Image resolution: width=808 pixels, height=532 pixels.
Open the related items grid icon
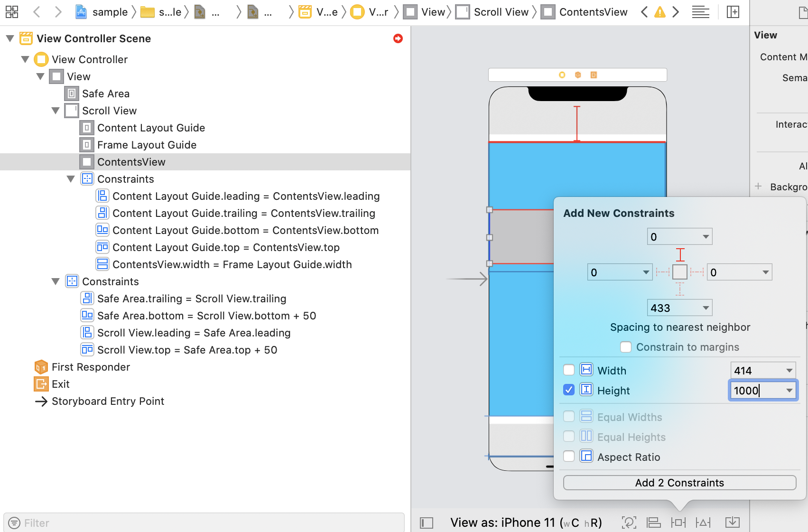[12, 12]
